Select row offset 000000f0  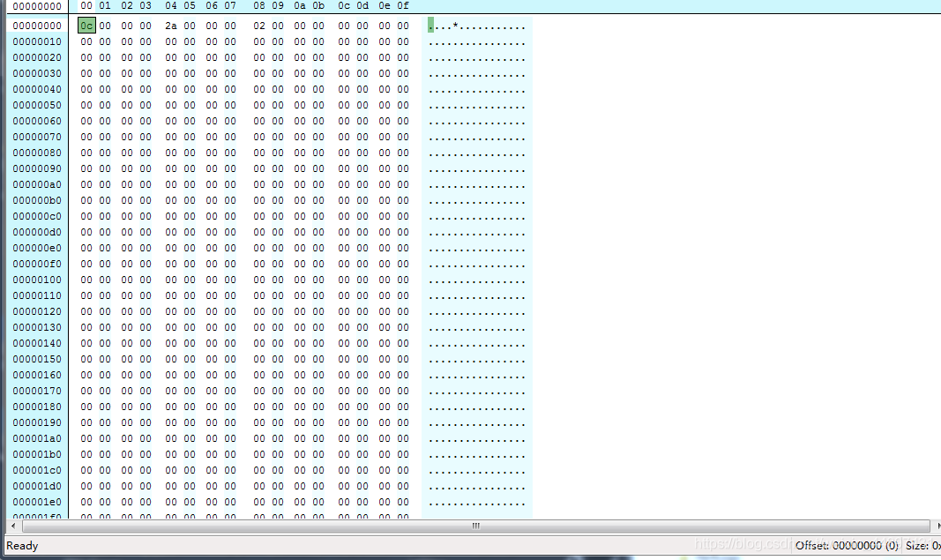[x=37, y=264]
